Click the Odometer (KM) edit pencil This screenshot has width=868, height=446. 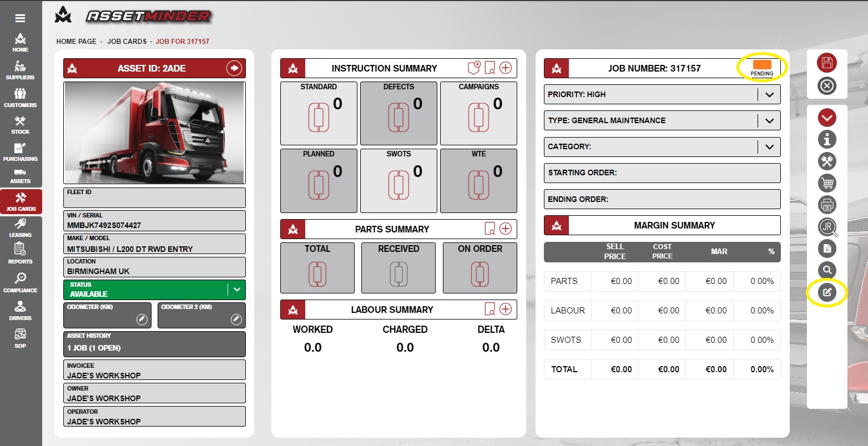[142, 319]
